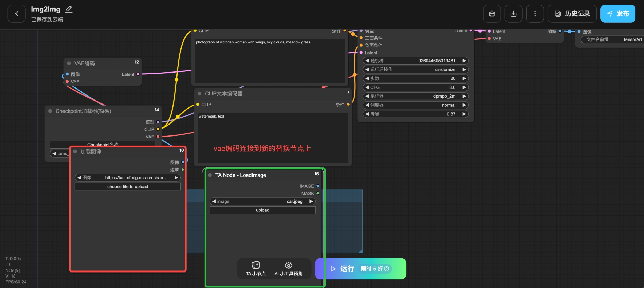This screenshot has width=644, height=288.
Task: Click the 降噪 0.87 slider field
Action: click(415, 114)
